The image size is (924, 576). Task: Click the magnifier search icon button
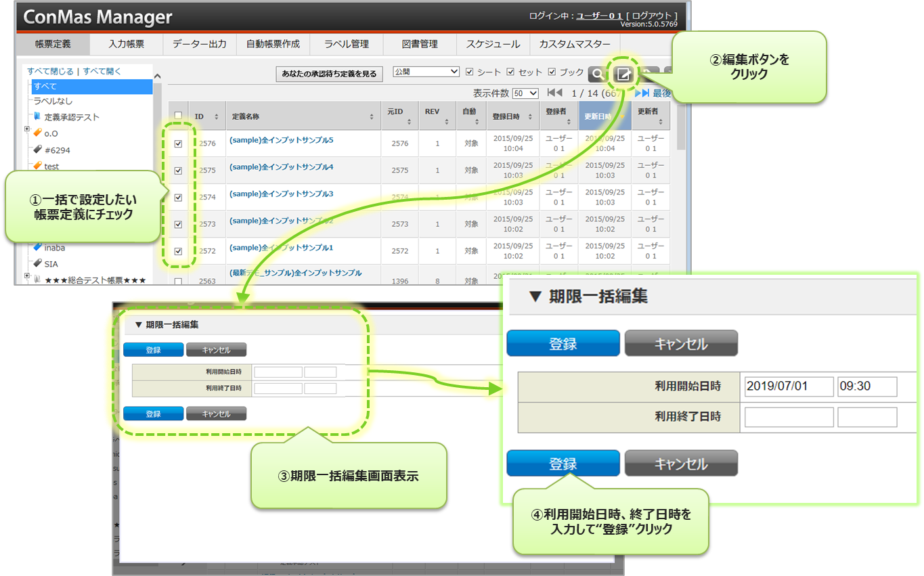[x=597, y=74]
